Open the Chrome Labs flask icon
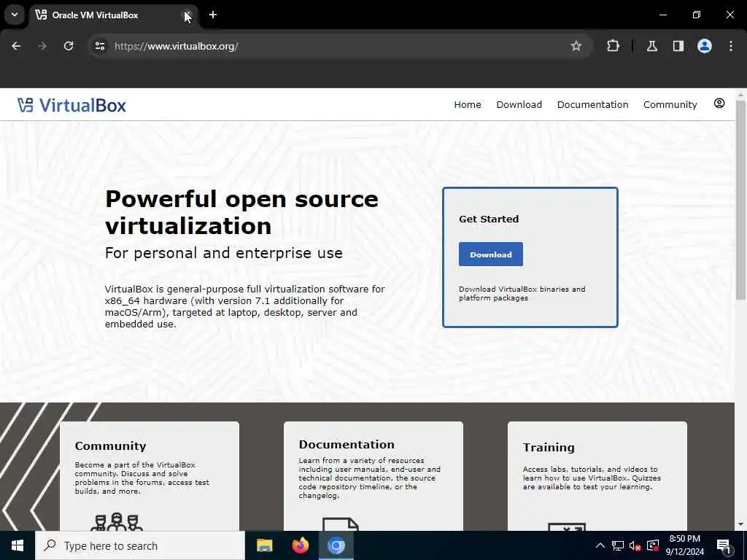747x560 pixels. [651, 46]
